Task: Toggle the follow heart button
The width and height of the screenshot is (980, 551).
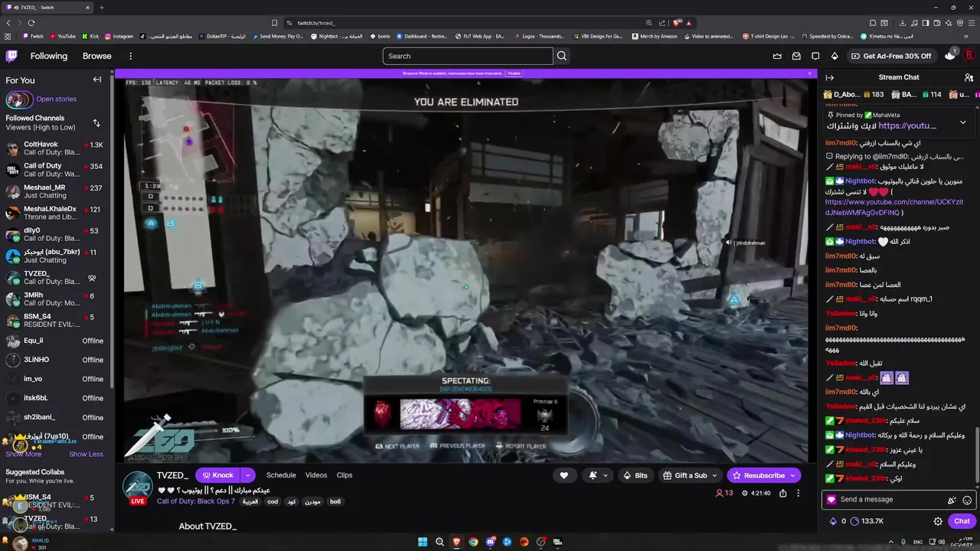Action: (x=564, y=475)
